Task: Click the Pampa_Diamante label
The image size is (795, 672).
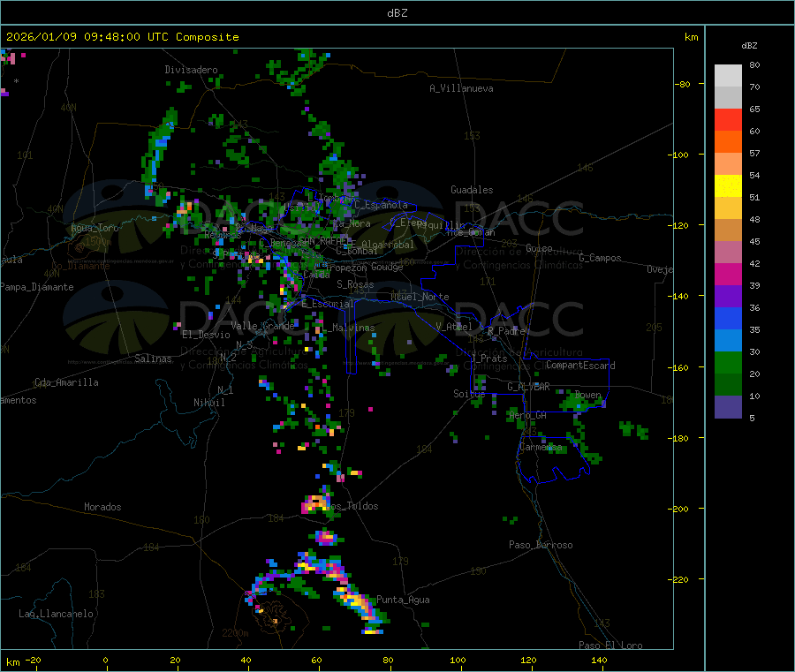Action: [36, 287]
